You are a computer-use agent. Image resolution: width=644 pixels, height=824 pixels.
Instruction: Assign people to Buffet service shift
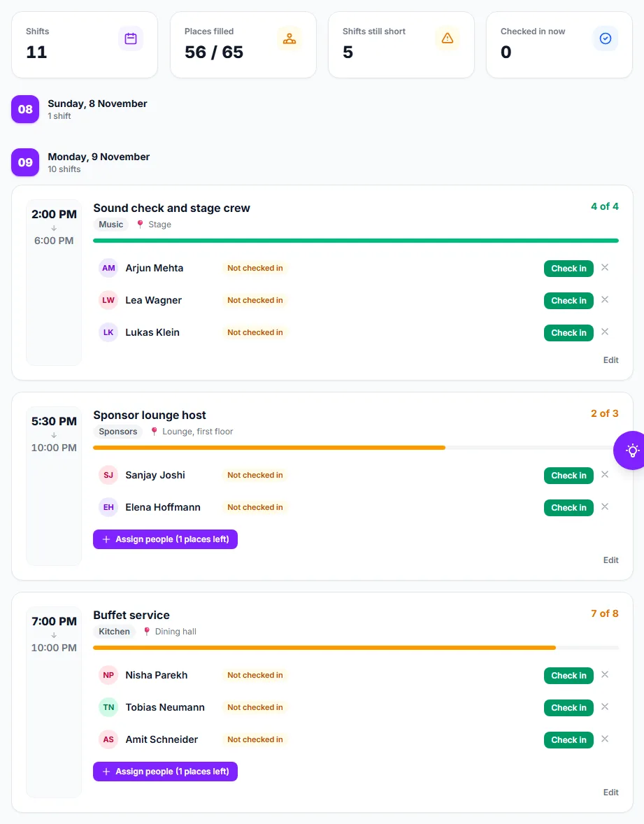click(x=166, y=772)
